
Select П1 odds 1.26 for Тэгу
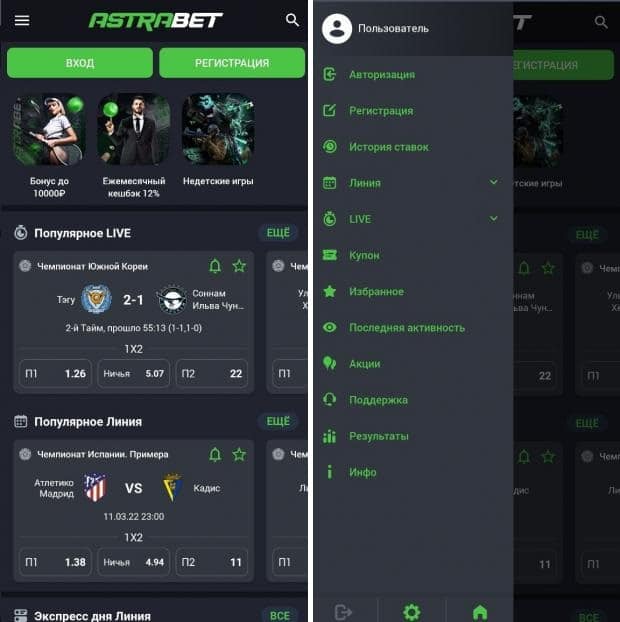point(55,373)
